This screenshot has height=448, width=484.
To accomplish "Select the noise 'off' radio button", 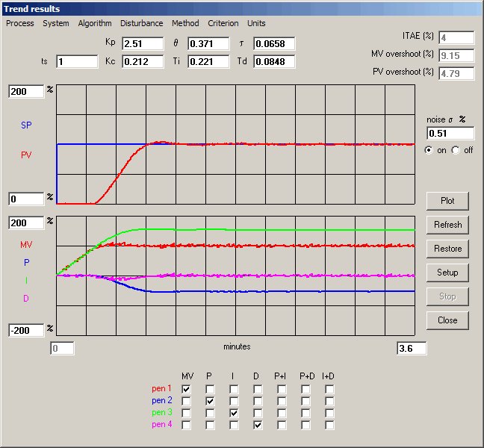I will coord(456,150).
